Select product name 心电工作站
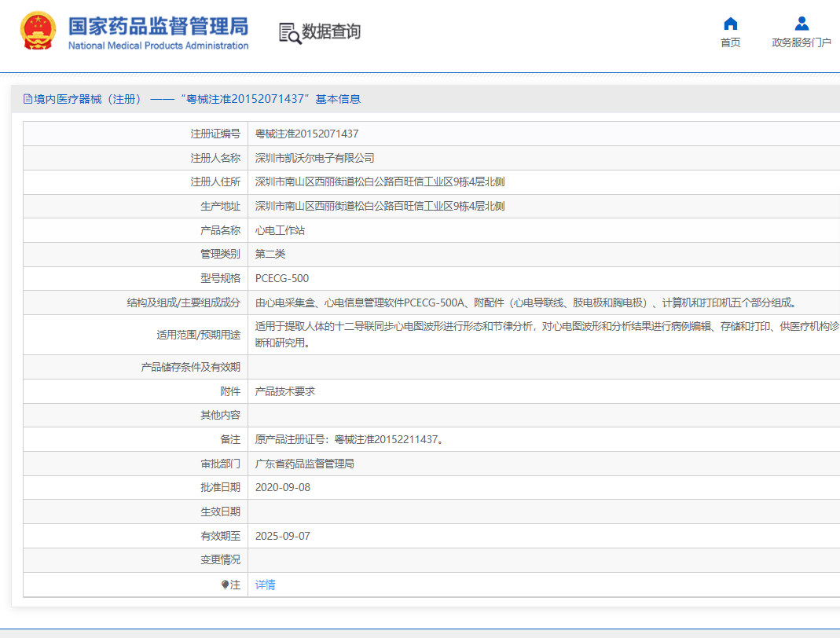840x638 pixels. coord(280,230)
